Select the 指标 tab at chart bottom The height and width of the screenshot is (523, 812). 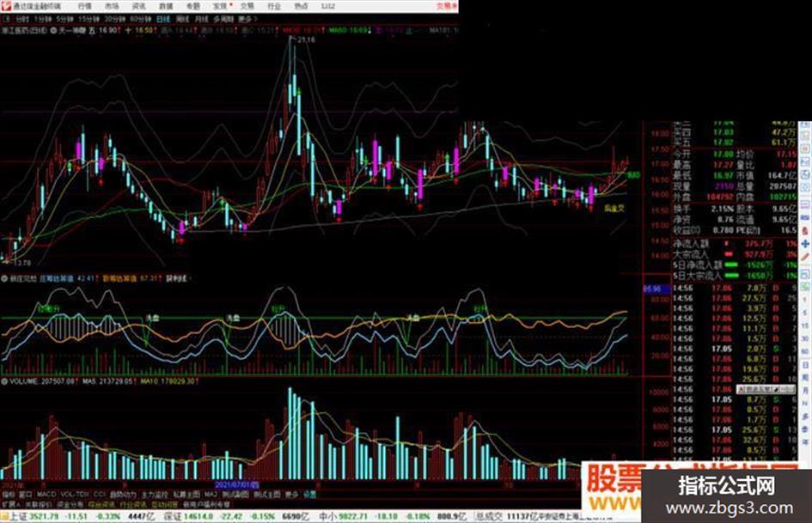[9, 495]
